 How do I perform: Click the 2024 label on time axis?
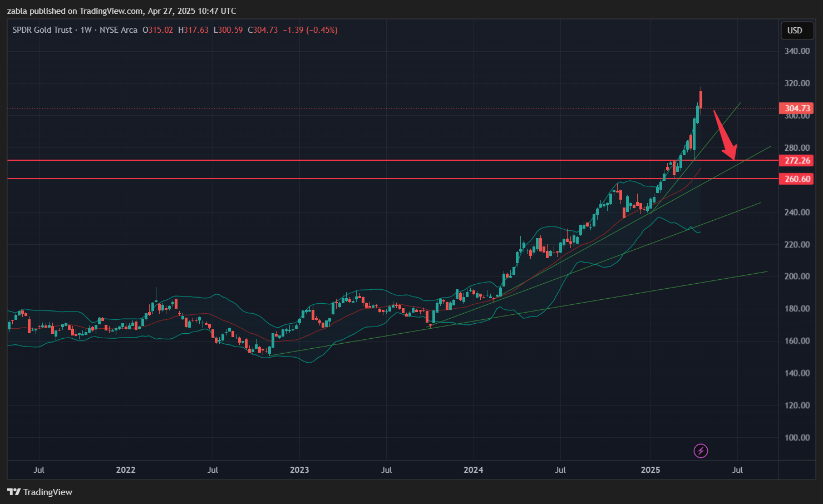(474, 470)
